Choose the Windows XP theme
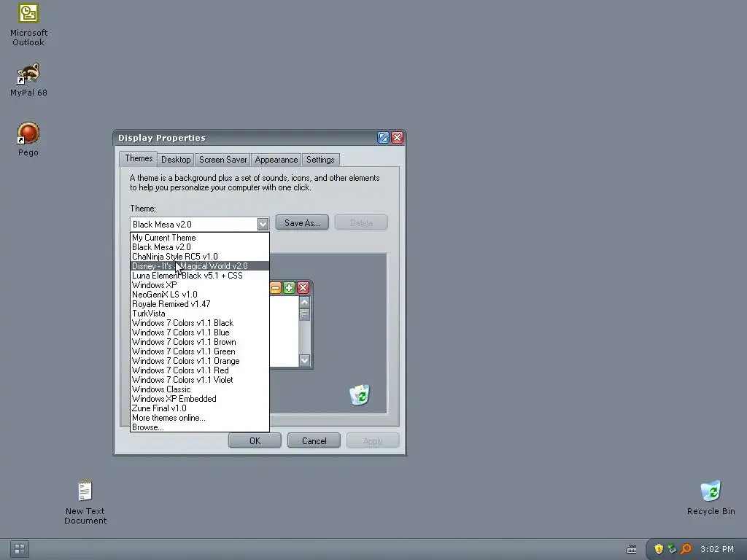This screenshot has height=560, width=747. [200, 285]
